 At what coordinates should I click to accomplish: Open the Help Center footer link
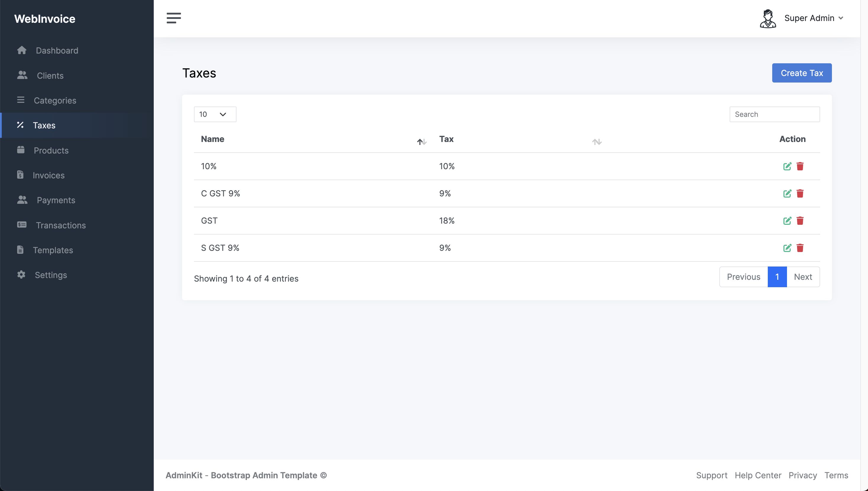click(757, 475)
